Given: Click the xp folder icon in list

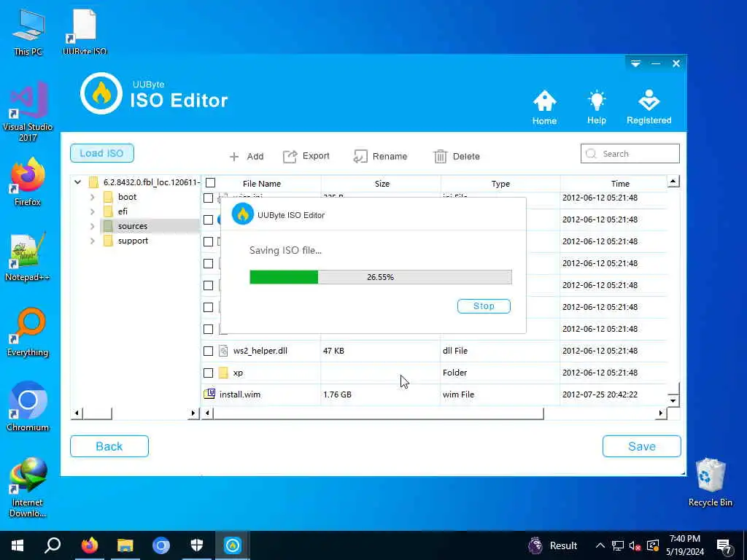Looking at the screenshot, I should point(223,373).
